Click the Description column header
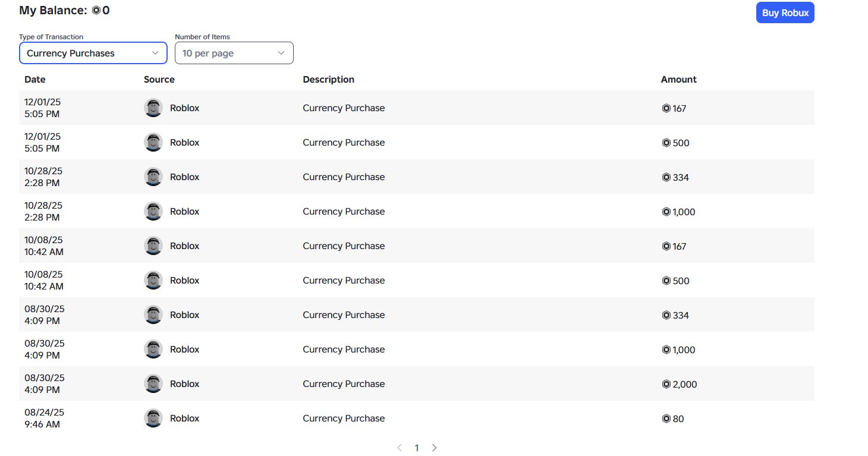 click(328, 79)
